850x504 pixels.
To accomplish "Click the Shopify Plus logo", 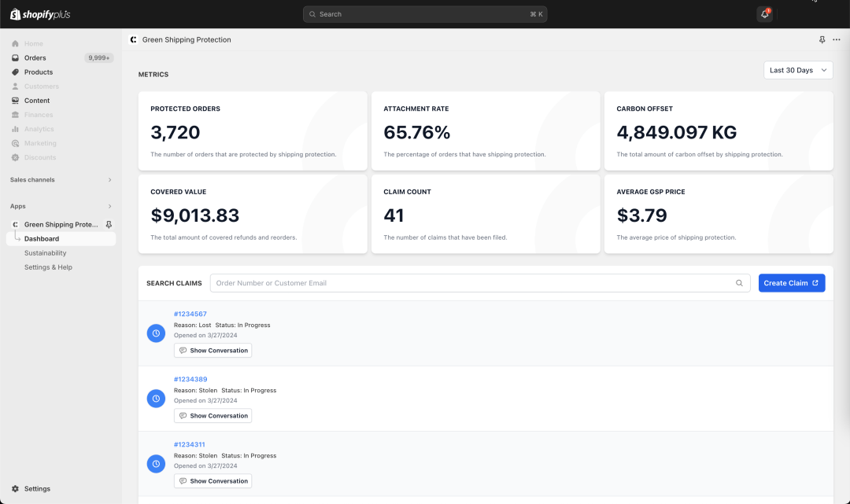I will (40, 14).
